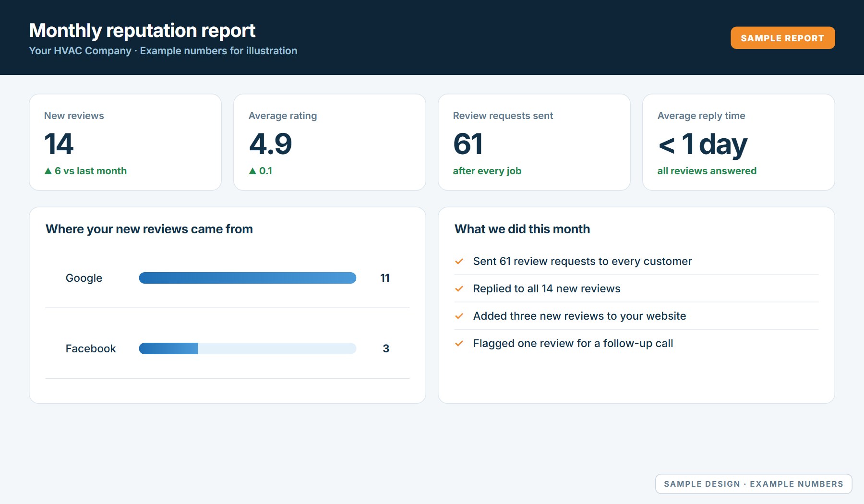Click the "0.1" rating change text
The width and height of the screenshot is (864, 504).
265,171
